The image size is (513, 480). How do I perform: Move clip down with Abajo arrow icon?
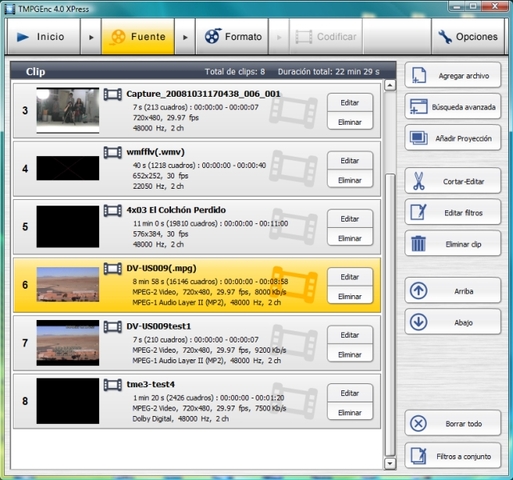419,322
